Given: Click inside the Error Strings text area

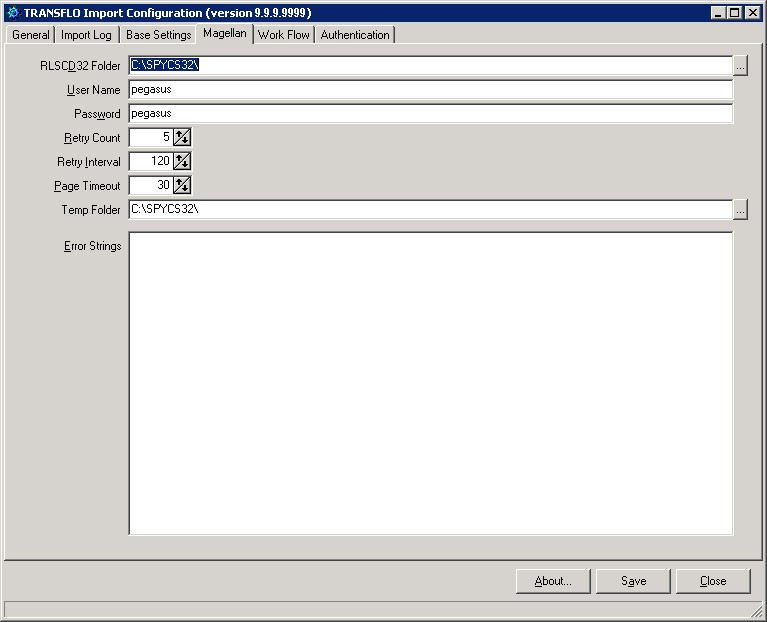Looking at the screenshot, I should pyautogui.click(x=430, y=383).
